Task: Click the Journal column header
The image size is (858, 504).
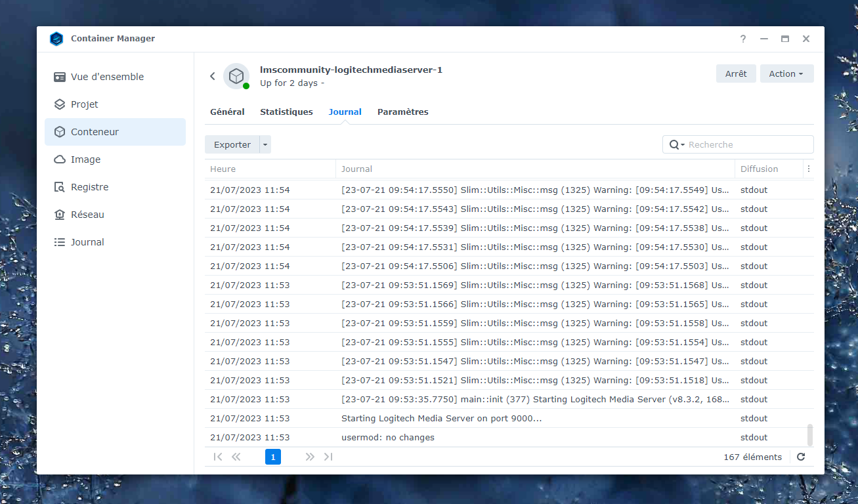Action: (x=535, y=169)
